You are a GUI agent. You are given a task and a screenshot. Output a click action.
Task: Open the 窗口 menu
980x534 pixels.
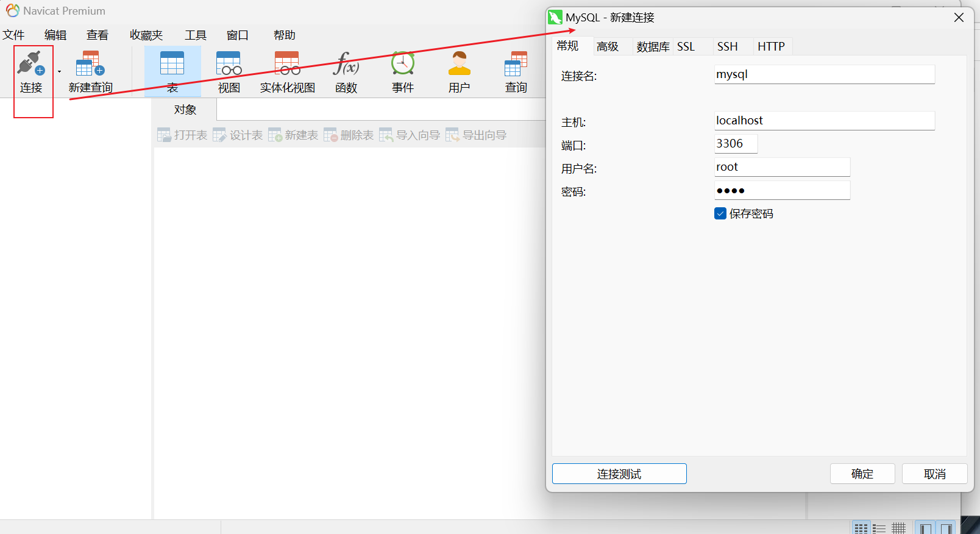coord(238,35)
